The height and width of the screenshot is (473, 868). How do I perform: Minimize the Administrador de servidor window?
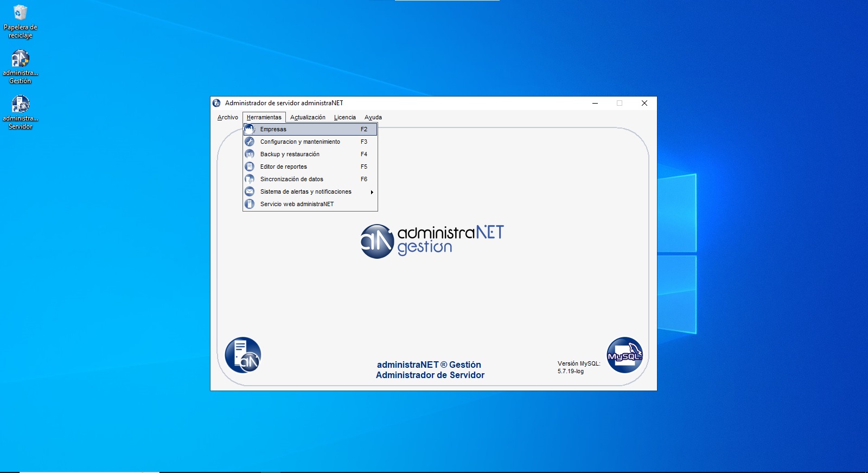tap(595, 103)
